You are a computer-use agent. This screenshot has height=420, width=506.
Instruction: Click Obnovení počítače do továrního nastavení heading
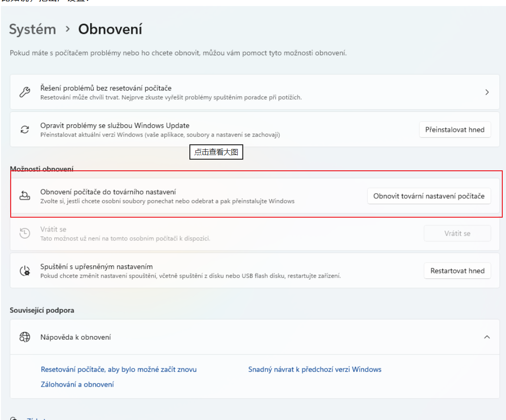pyautogui.click(x=108, y=192)
